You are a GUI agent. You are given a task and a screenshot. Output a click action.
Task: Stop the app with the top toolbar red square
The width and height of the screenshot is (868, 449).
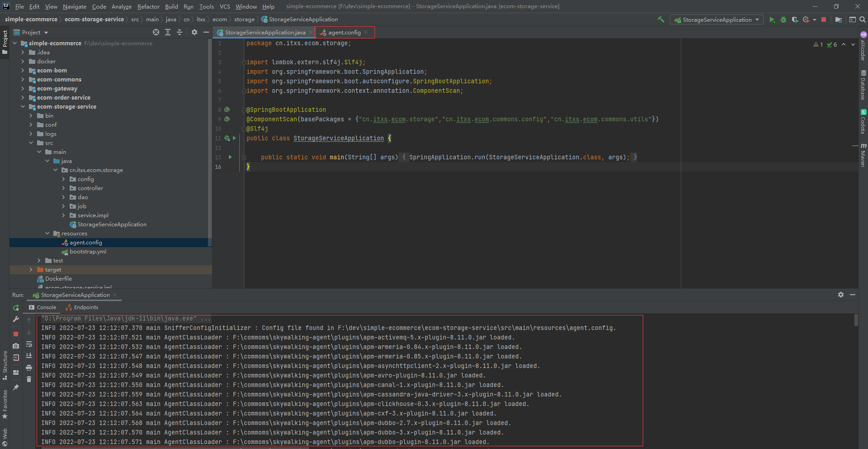824,19
